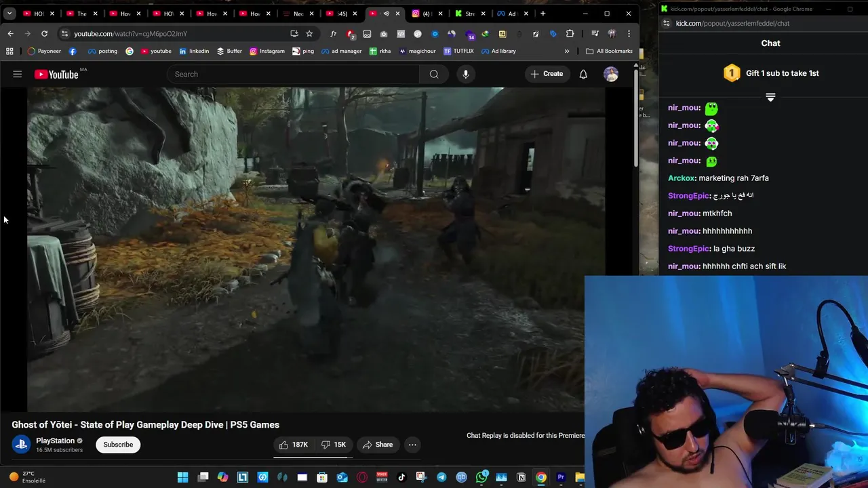The height and width of the screenshot is (488, 868).
Task: Open Chrome profile avatar in toolbar
Action: point(612,34)
